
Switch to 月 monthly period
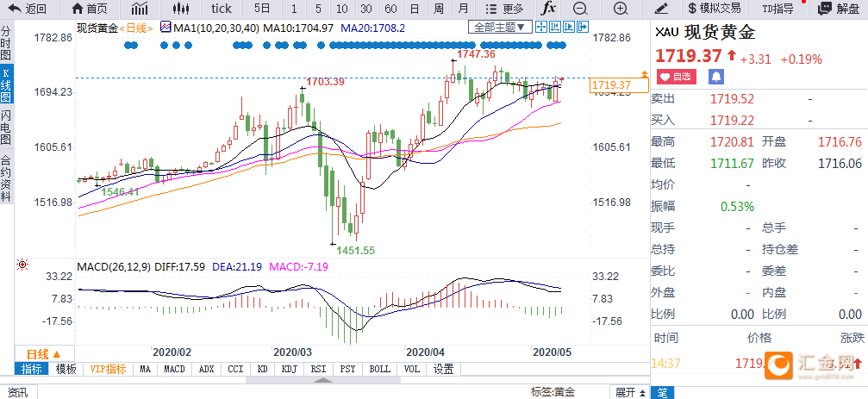click(464, 9)
